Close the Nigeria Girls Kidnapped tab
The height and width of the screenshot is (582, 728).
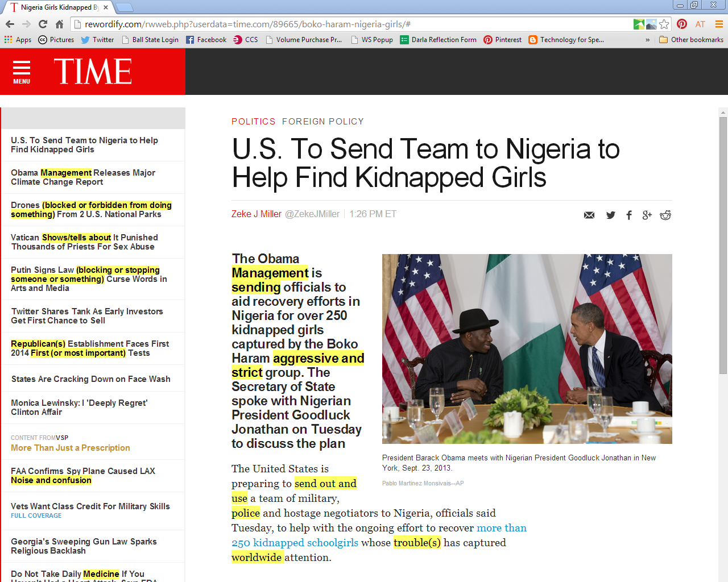coord(106,7)
